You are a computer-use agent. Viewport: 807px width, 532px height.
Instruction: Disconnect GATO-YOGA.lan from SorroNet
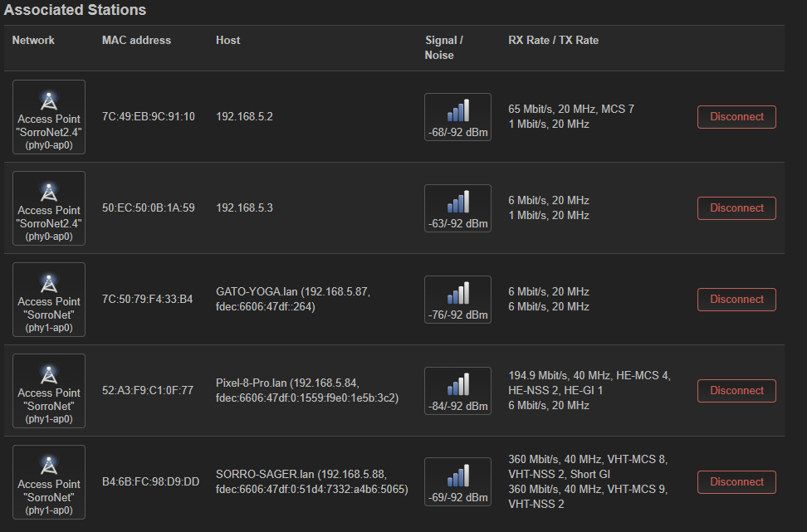pos(736,299)
